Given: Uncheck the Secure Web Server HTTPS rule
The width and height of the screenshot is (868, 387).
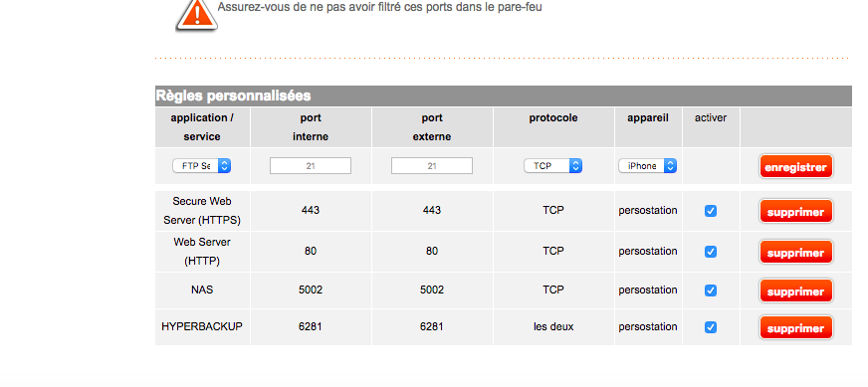Looking at the screenshot, I should (711, 211).
